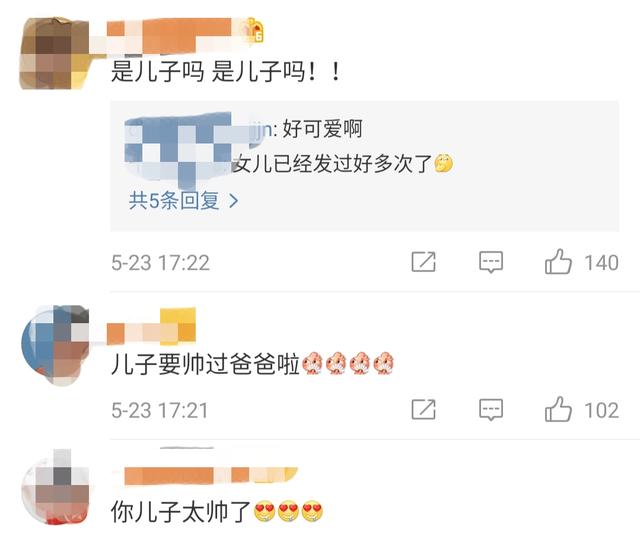640x539 pixels.
Task: Repost the 5-23 17:22 comment
Action: 424,262
